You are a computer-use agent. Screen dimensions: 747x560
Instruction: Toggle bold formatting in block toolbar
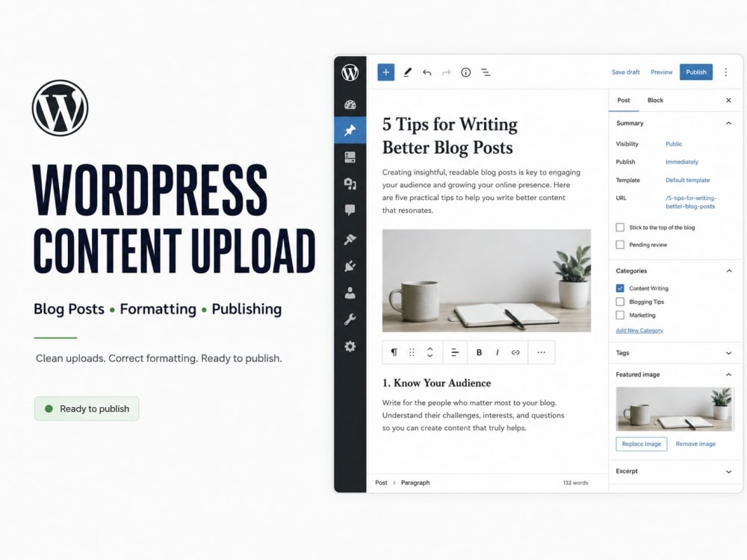point(480,352)
